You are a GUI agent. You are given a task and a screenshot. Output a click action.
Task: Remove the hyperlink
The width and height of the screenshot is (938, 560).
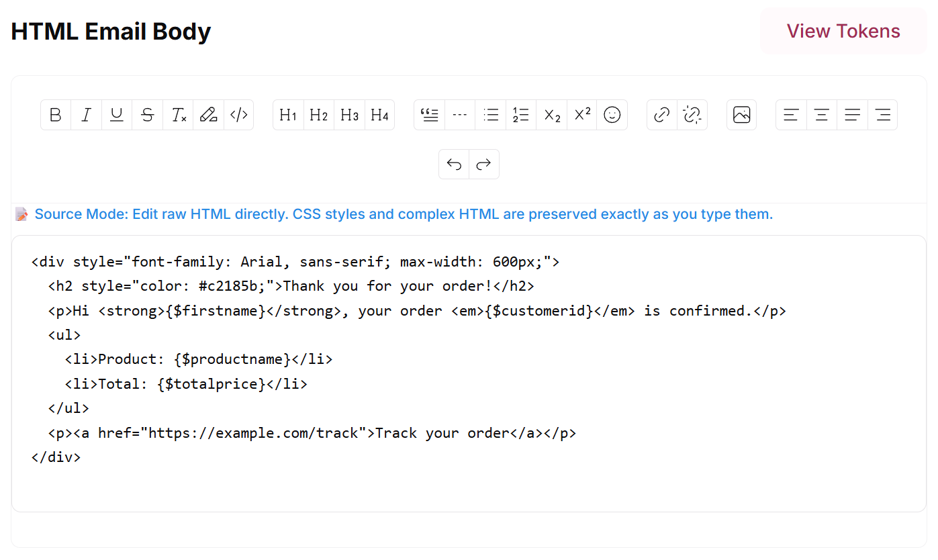(692, 115)
